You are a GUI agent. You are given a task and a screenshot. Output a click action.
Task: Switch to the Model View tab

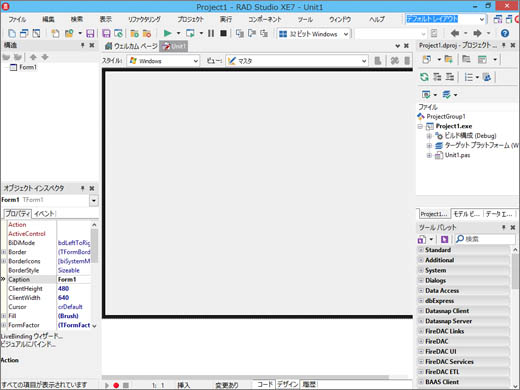(x=466, y=214)
